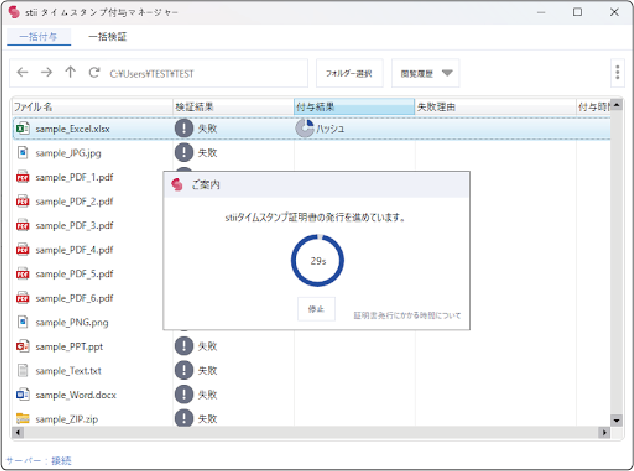The width and height of the screenshot is (634, 471).
Task: Switch to the 一括検証 tab
Action: click(107, 37)
